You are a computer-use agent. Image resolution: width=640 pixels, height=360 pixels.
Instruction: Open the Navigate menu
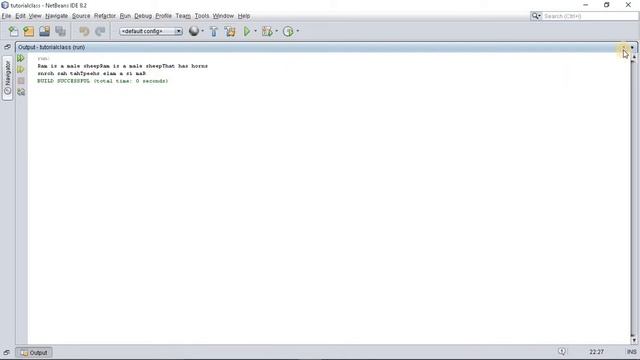[x=56, y=16]
